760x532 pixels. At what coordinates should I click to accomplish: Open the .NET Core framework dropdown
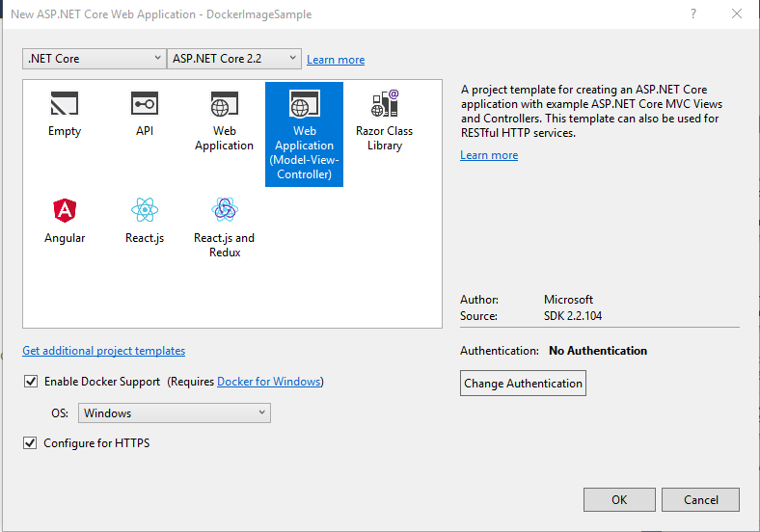click(x=95, y=59)
